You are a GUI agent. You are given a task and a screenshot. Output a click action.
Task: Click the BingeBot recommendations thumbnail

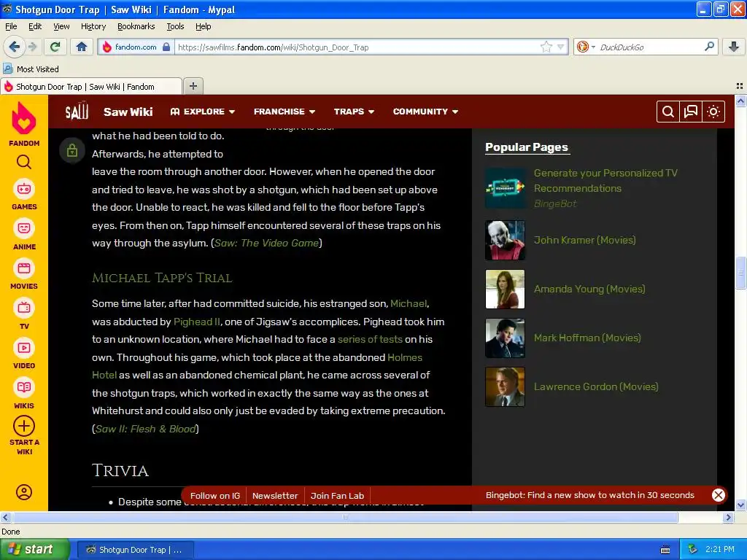(x=505, y=188)
